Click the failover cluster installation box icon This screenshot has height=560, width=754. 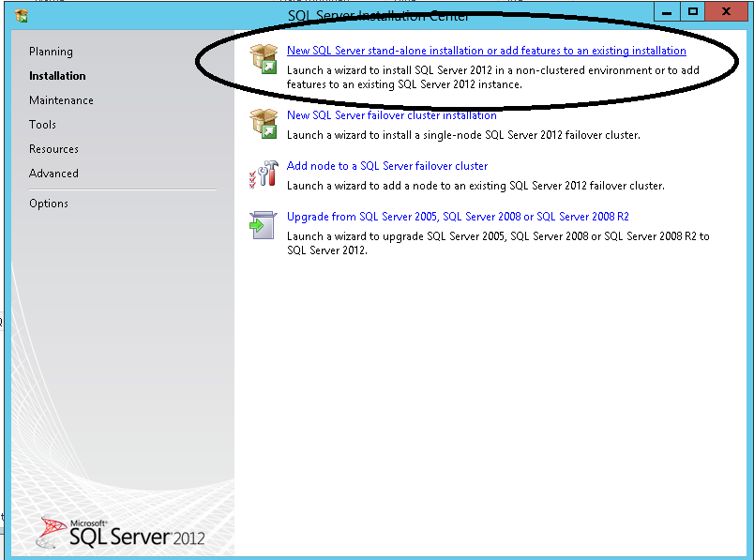tap(264, 124)
